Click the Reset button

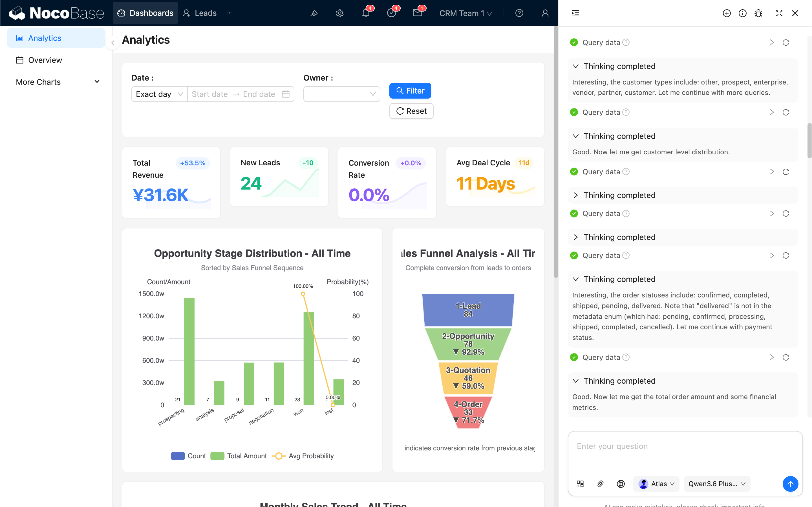coord(411,111)
